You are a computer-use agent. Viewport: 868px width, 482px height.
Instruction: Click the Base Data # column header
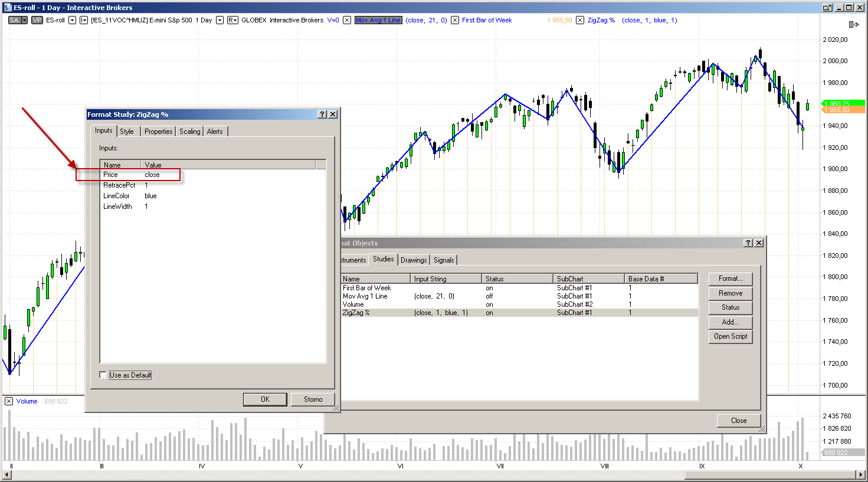pos(661,279)
